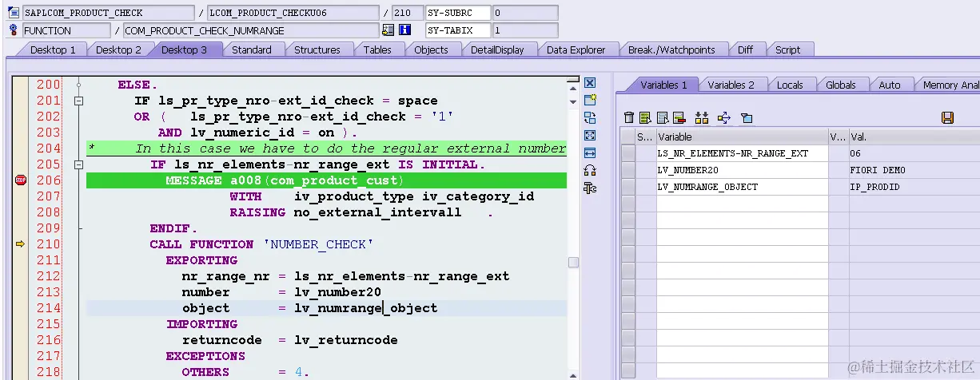Click the list icon with red minus bar
Image resolution: width=980 pixels, height=380 pixels.
(x=679, y=118)
